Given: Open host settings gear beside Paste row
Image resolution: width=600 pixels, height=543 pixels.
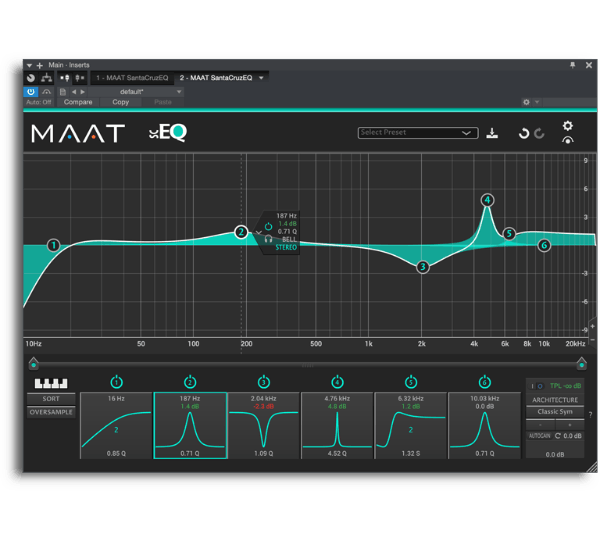Looking at the screenshot, I should 526,102.
